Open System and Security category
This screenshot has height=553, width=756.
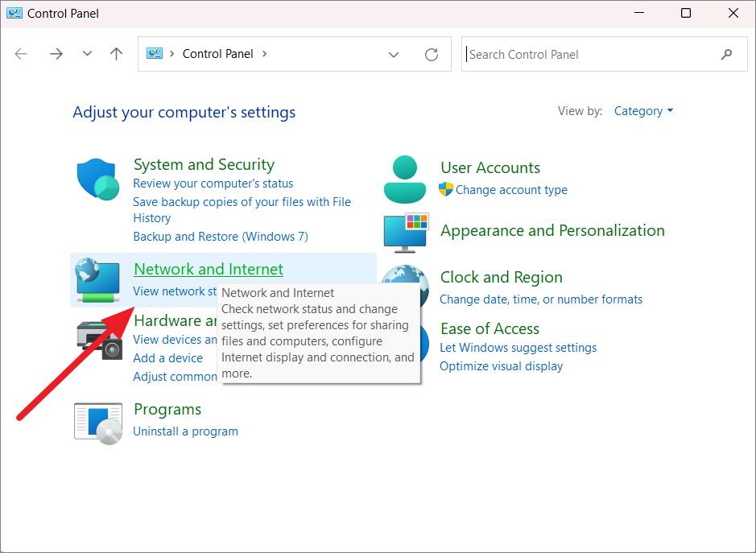tap(204, 164)
